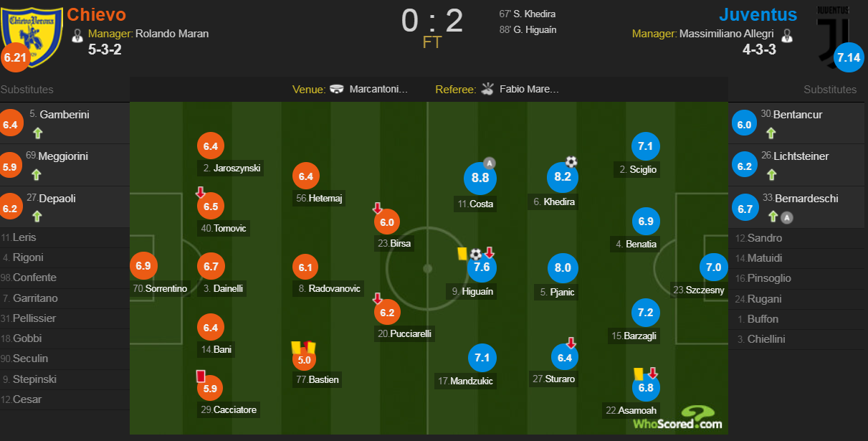Click the yellow card icon next to Higuaín
The image size is (868, 441).
[462, 253]
